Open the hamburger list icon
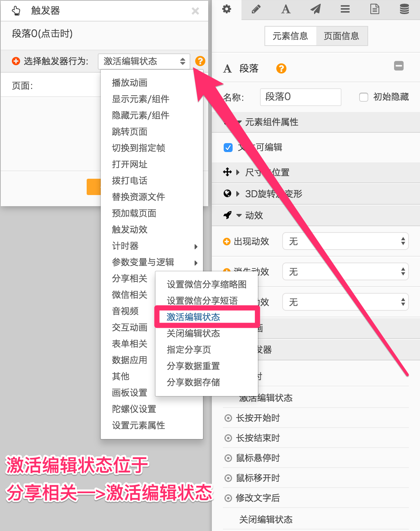The width and height of the screenshot is (420, 531). [x=345, y=9]
